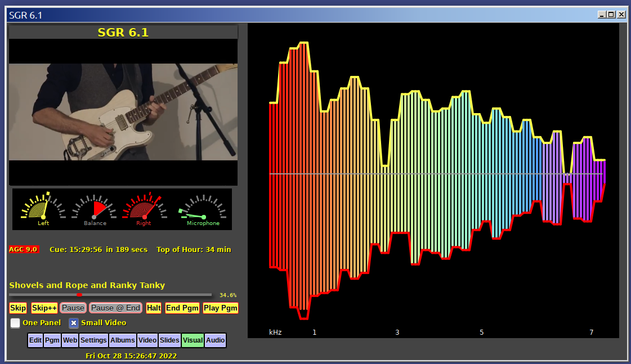Image resolution: width=631 pixels, height=364 pixels.
Task: Open the Pgm tab
Action: coord(52,340)
